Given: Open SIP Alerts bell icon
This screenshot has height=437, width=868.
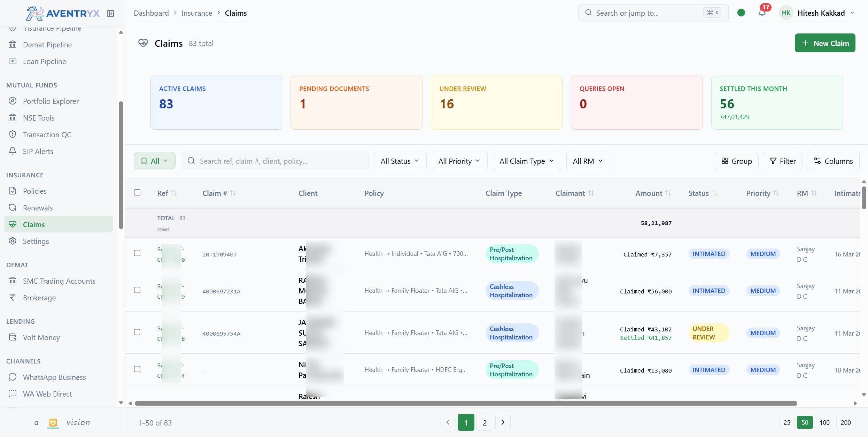Looking at the screenshot, I should 13,151.
